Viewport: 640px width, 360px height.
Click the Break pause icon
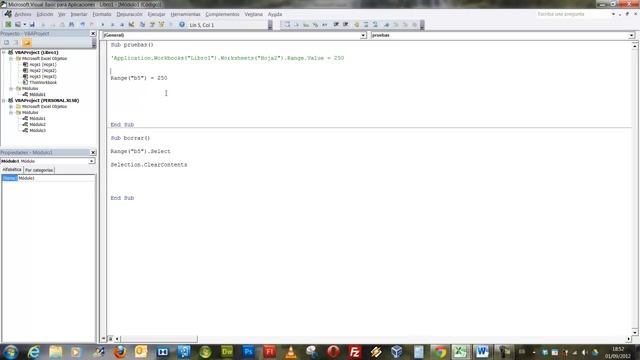(113, 24)
